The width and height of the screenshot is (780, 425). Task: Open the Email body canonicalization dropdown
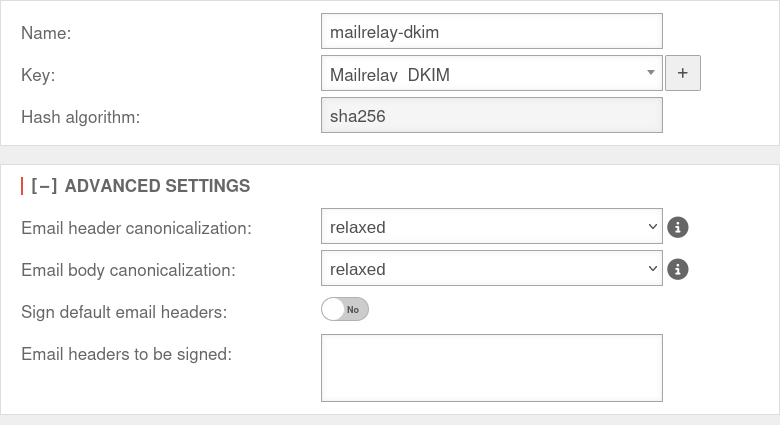pos(491,269)
